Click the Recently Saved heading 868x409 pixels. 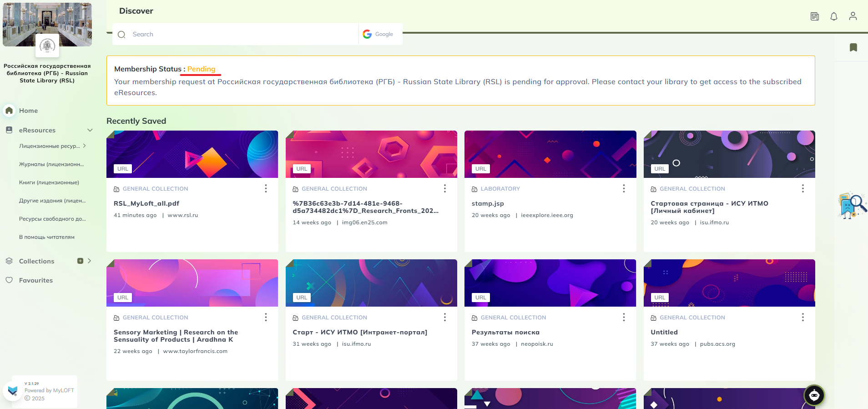pos(136,121)
